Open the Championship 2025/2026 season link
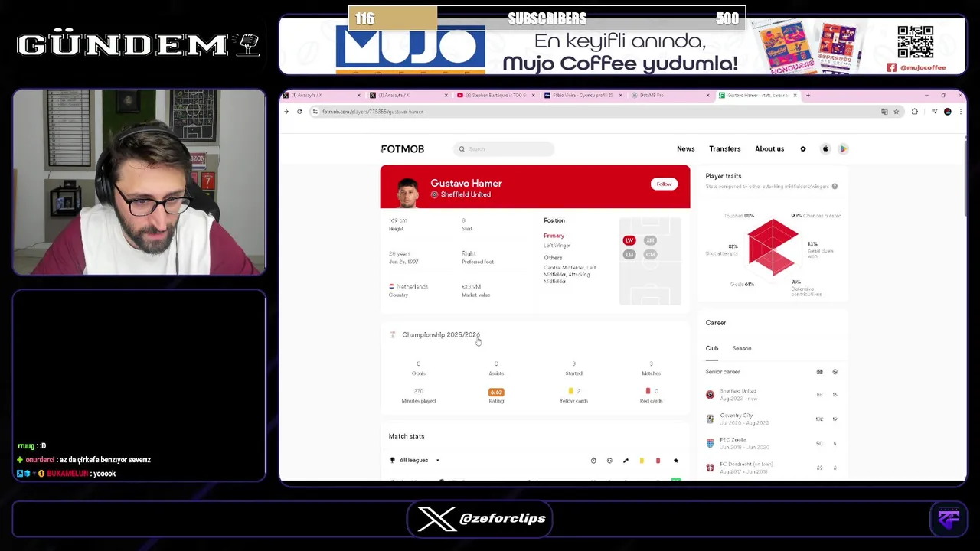The width and height of the screenshot is (980, 551). [441, 335]
